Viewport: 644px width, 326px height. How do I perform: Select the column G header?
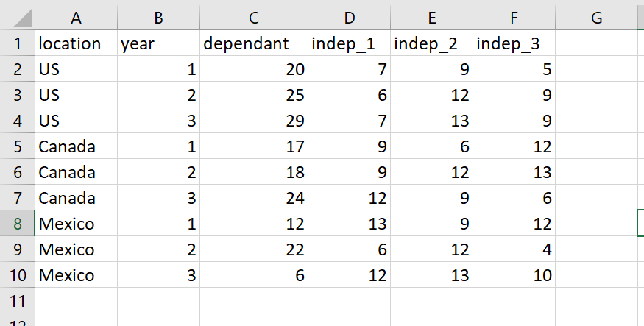click(x=596, y=18)
